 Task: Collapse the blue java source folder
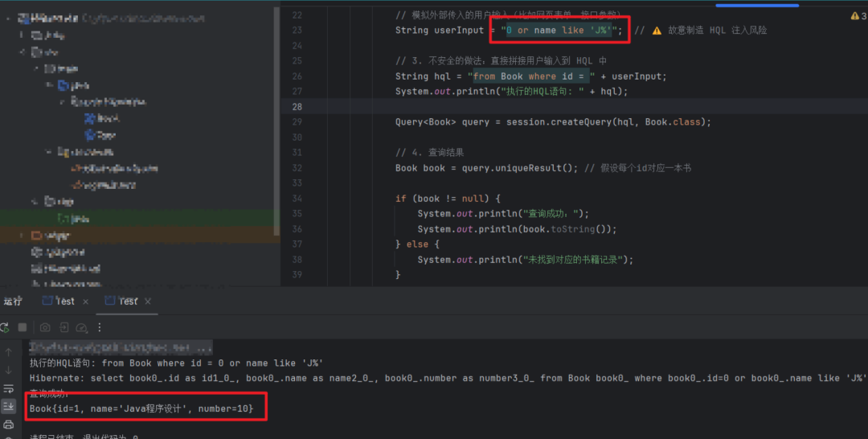tap(50, 85)
